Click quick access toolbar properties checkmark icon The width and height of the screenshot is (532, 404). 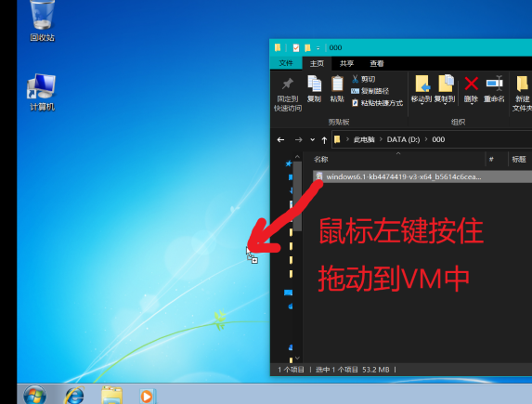[296, 48]
